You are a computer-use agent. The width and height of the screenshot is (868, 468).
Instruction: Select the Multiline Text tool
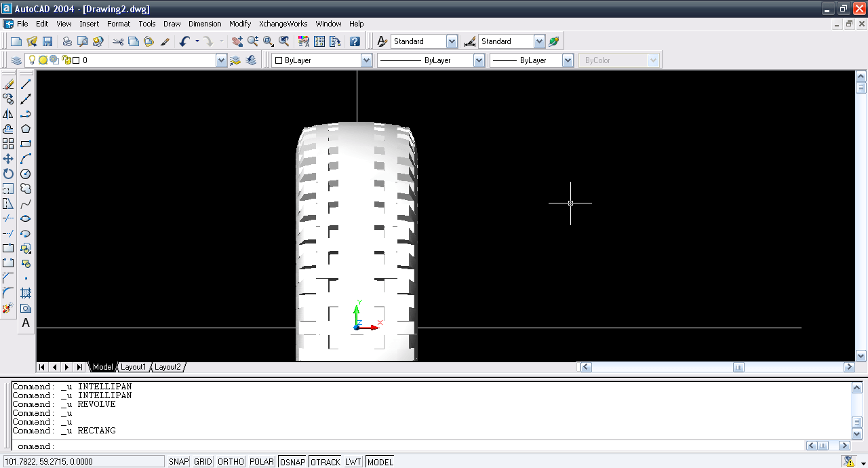click(26, 323)
